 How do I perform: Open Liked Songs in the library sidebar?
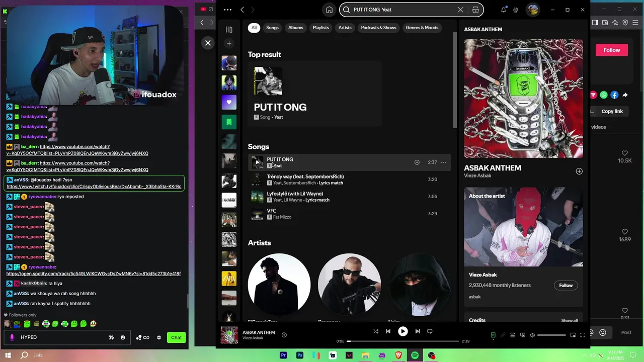click(x=229, y=102)
